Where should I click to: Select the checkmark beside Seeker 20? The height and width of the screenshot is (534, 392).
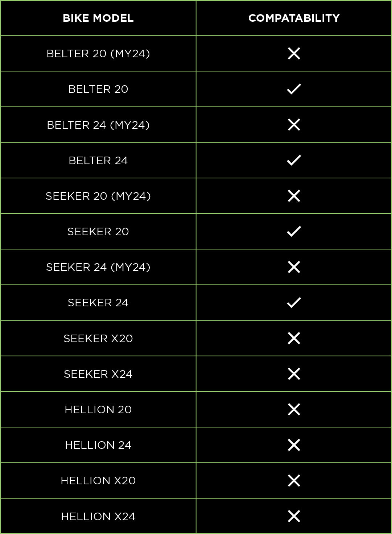294,231
